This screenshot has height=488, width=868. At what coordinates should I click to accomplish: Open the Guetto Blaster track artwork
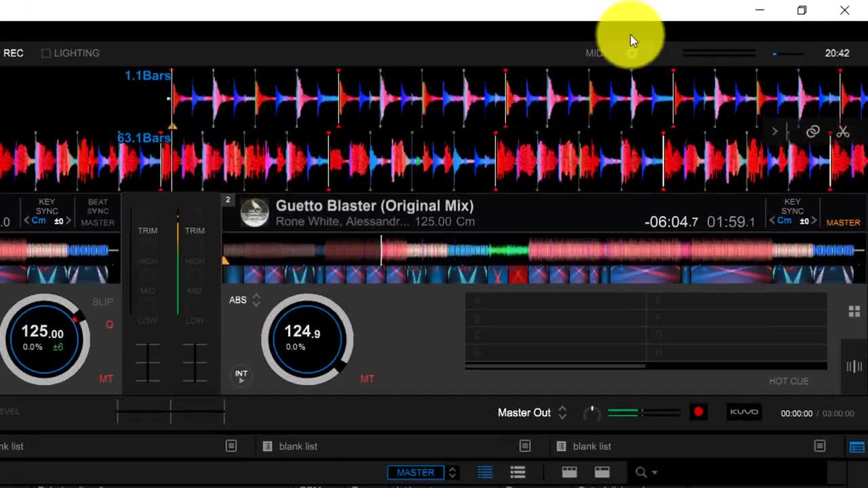(255, 212)
